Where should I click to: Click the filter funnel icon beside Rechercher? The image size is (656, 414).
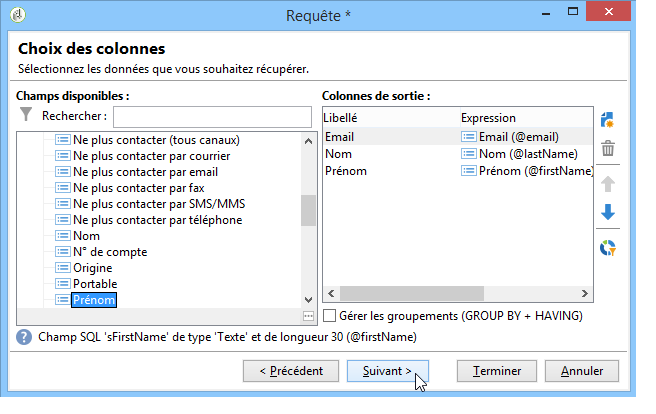coord(27,115)
